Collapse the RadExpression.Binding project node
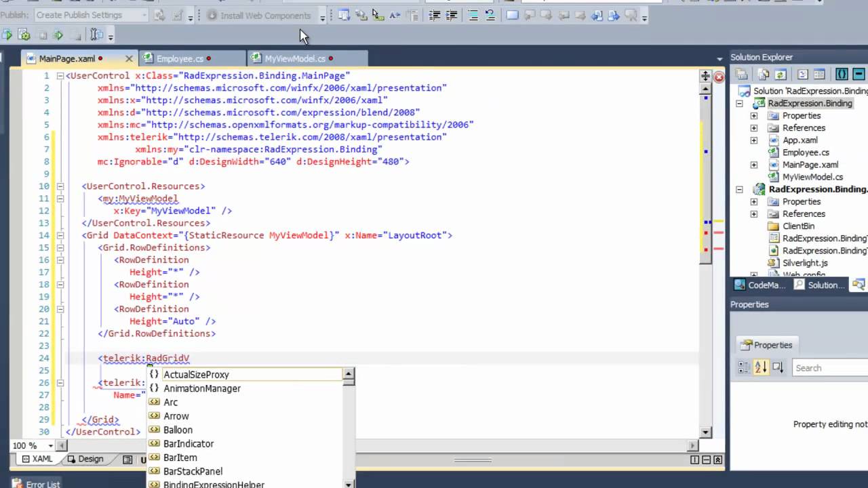868x488 pixels. tap(740, 104)
